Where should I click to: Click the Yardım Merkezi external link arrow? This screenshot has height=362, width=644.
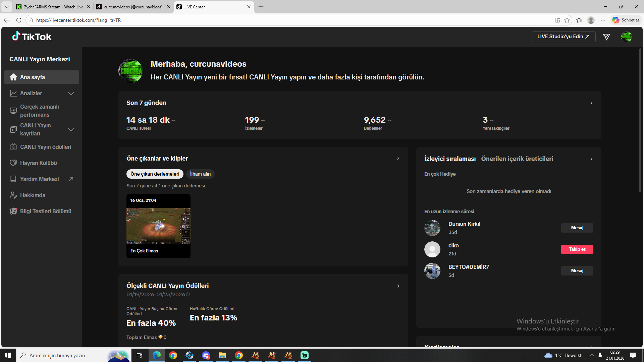[71, 179]
